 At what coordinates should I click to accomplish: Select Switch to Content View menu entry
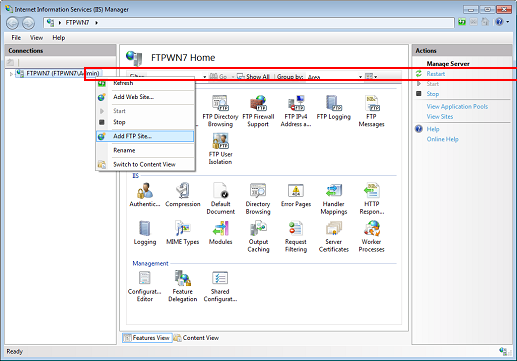point(145,164)
